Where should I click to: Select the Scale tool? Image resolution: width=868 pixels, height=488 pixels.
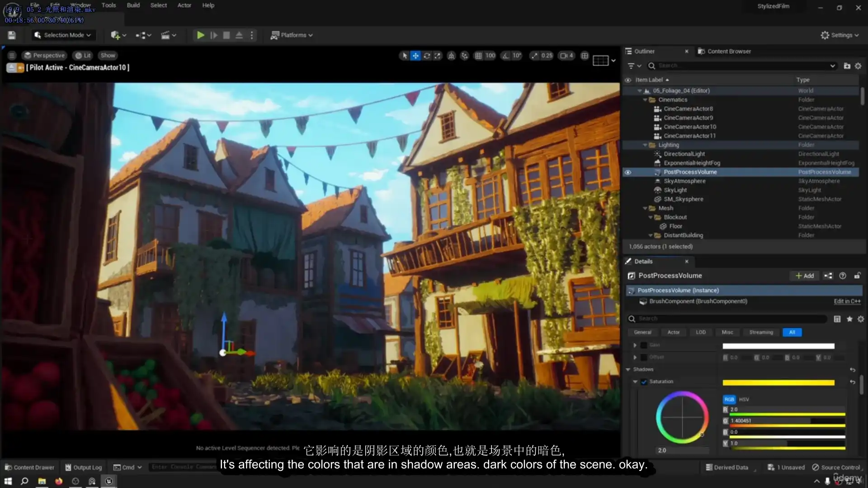438,55
